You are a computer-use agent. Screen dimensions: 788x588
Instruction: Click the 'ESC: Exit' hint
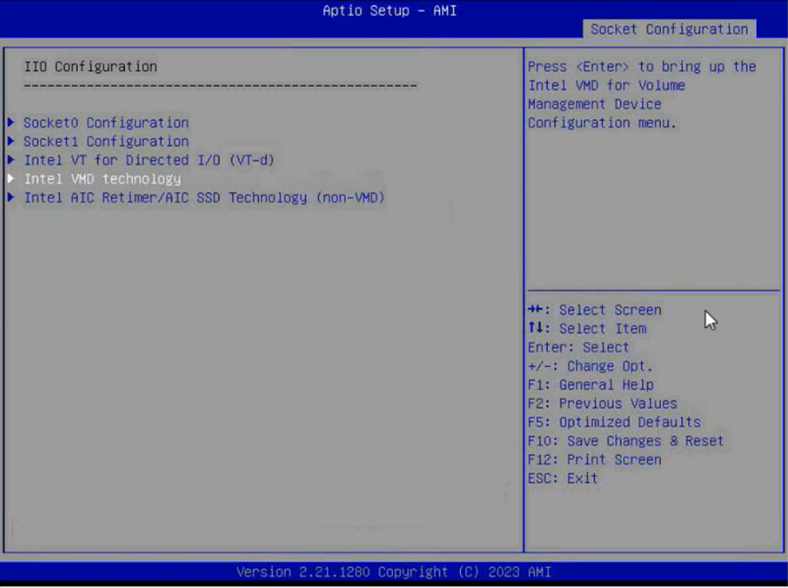(563, 478)
